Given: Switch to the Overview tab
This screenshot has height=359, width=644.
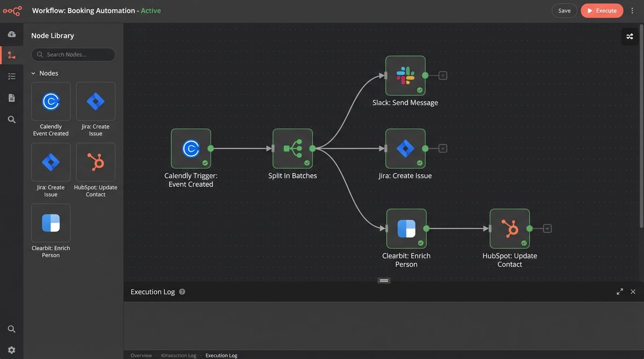Looking at the screenshot, I should 141,355.
